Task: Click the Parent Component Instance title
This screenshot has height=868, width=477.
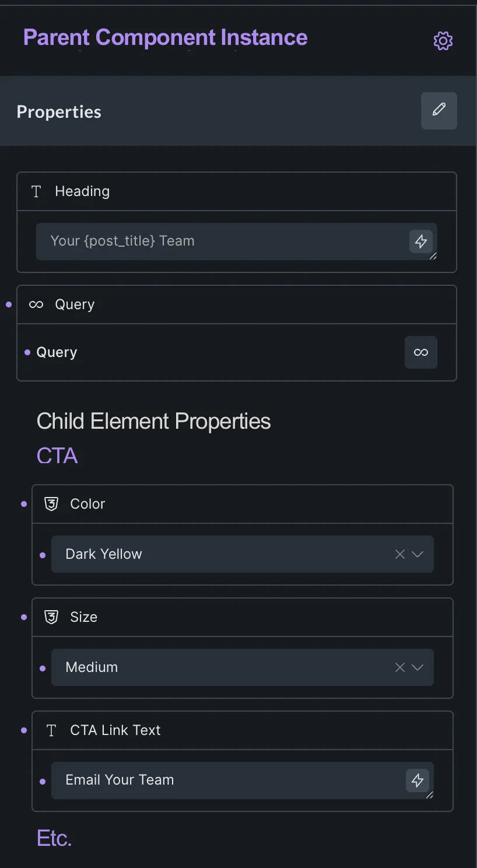Action: pyautogui.click(x=165, y=38)
